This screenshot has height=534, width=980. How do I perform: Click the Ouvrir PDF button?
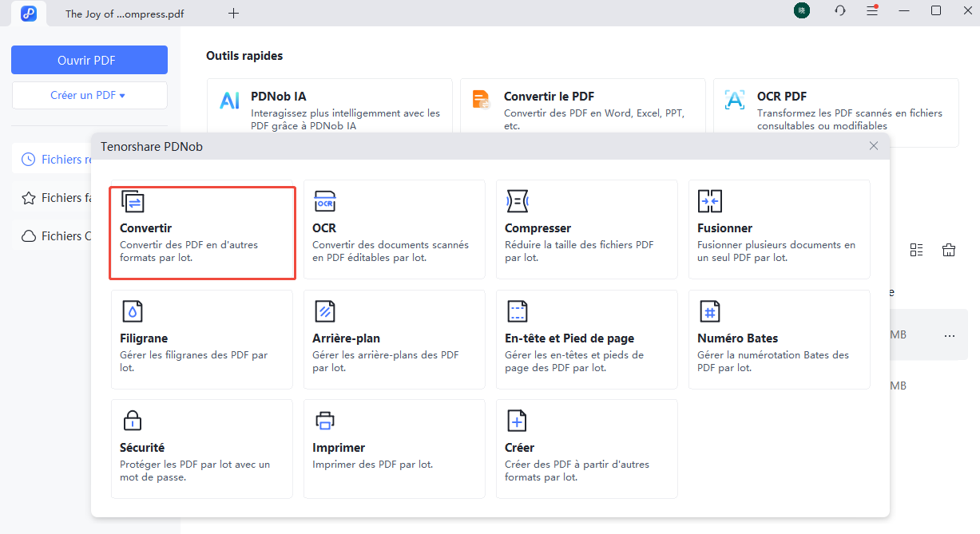pyautogui.click(x=89, y=60)
